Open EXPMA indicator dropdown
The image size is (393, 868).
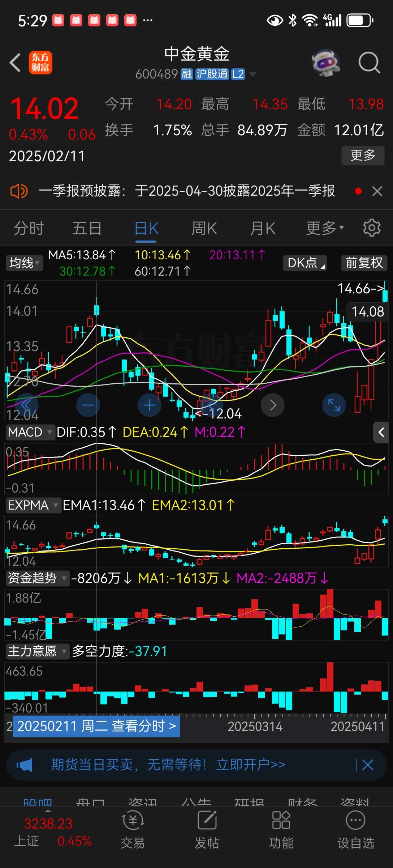(x=33, y=505)
